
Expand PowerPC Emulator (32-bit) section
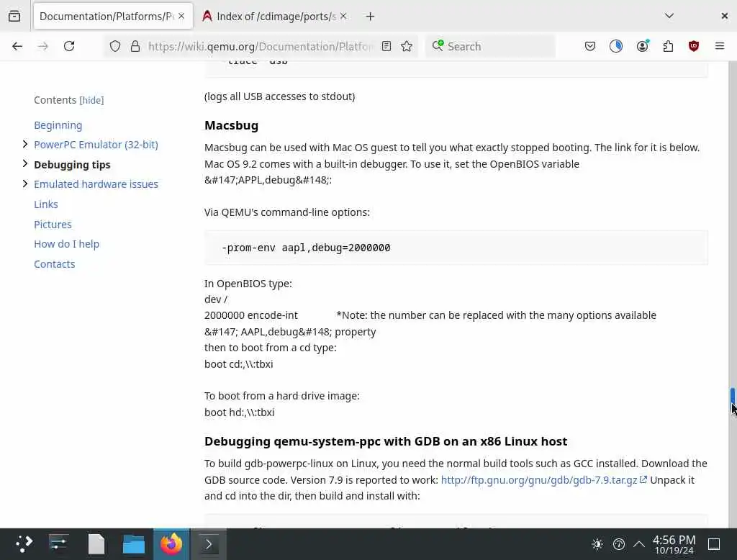tap(25, 144)
